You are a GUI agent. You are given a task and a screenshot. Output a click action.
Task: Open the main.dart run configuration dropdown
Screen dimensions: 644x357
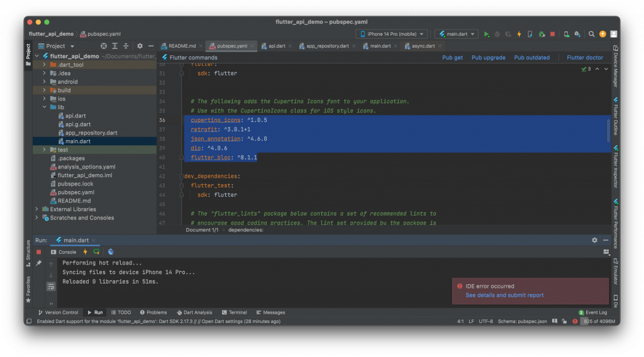(457, 34)
